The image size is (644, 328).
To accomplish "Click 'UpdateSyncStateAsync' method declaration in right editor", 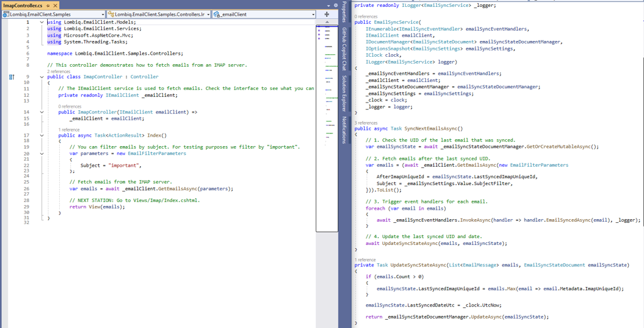I will (417, 265).
